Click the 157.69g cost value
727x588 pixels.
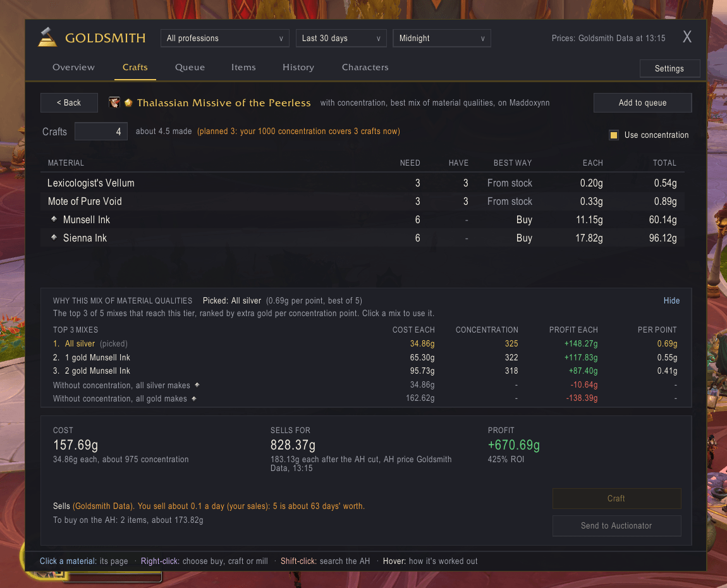coord(76,445)
